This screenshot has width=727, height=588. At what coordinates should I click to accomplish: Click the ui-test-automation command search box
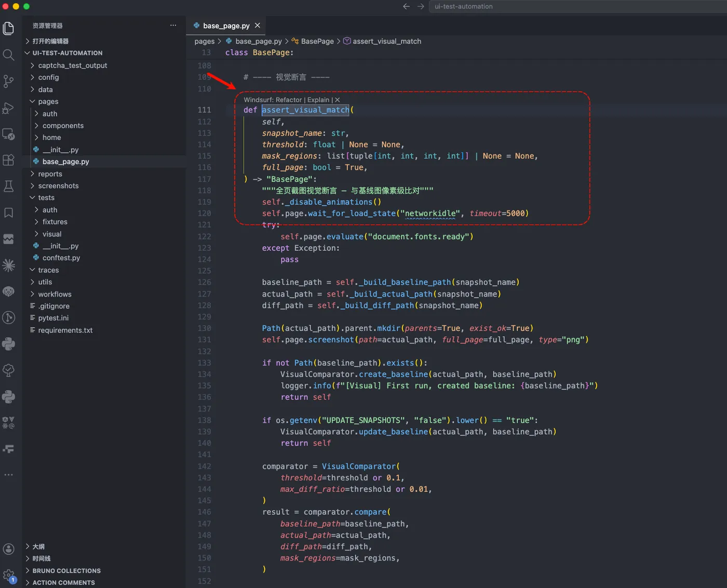pyautogui.click(x=577, y=6)
